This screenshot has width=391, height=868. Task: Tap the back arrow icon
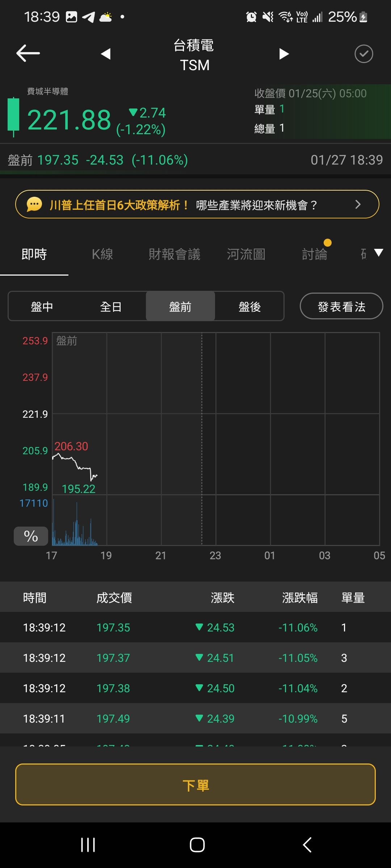pyautogui.click(x=28, y=53)
